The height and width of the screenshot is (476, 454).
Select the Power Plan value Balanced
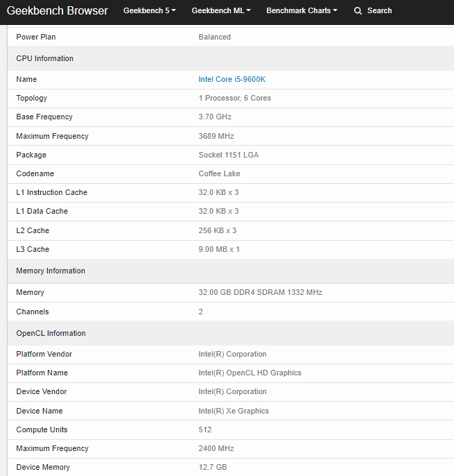coord(215,37)
